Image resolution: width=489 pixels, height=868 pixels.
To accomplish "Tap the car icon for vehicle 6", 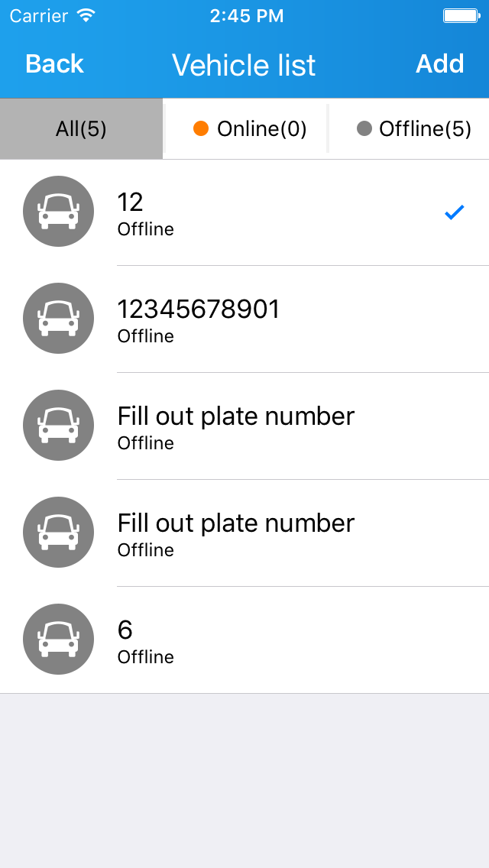I will point(59,640).
